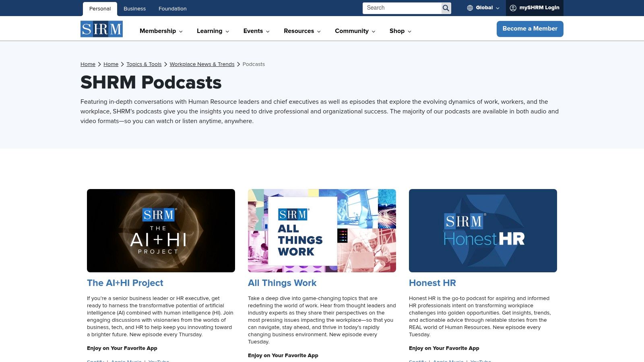Switch to the Foundation tab
Viewport: 644px width, 362px height.
(x=172, y=8)
